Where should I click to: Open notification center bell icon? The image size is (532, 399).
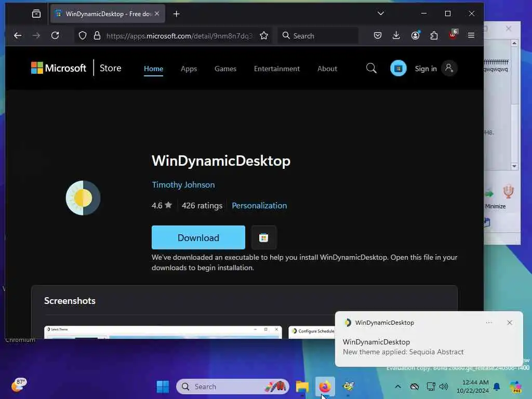pos(497,387)
